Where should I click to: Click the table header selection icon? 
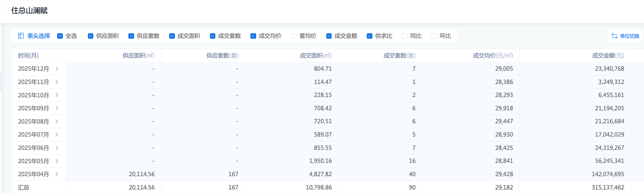pos(21,36)
